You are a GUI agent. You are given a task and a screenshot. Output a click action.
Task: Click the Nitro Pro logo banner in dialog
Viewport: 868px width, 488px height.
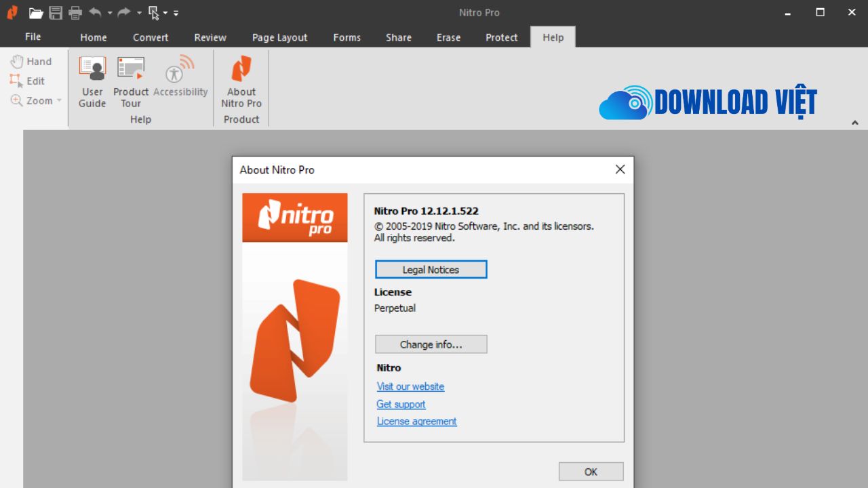[295, 218]
